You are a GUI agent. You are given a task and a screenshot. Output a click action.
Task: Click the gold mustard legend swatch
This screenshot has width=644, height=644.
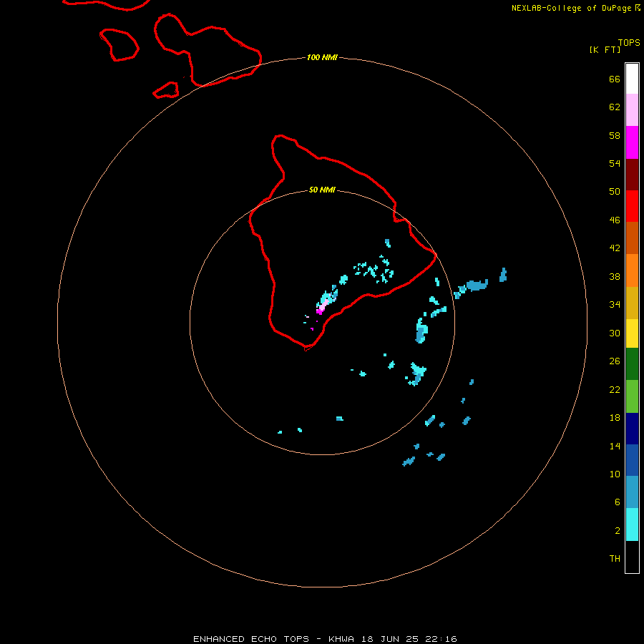click(x=632, y=303)
